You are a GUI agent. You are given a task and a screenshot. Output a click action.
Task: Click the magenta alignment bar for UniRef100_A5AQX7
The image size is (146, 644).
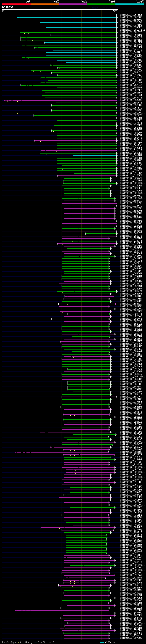(x=60, y=100)
